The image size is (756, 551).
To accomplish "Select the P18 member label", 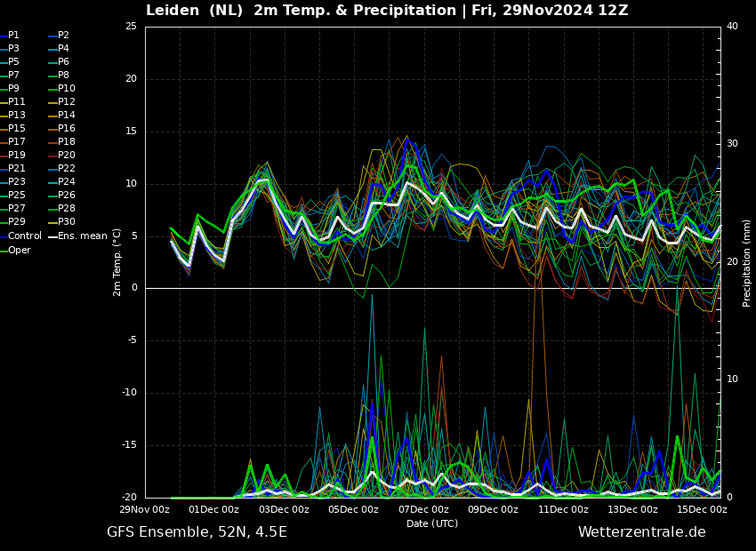I will pyautogui.click(x=67, y=141).
